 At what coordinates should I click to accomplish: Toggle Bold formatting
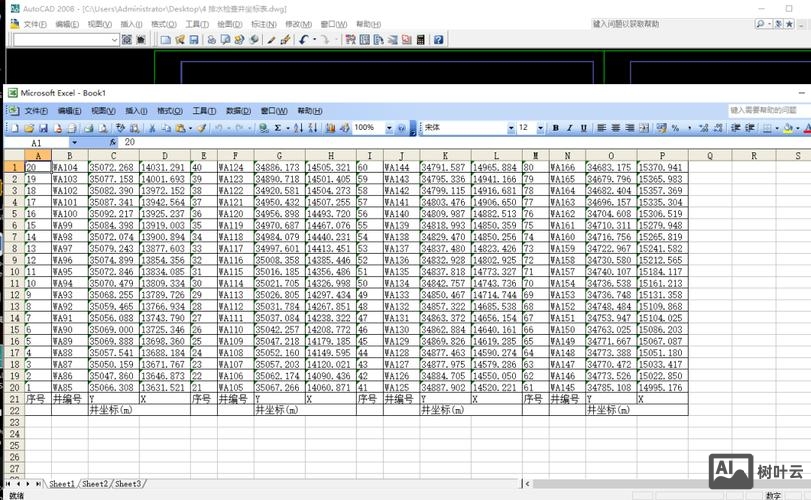(556, 128)
